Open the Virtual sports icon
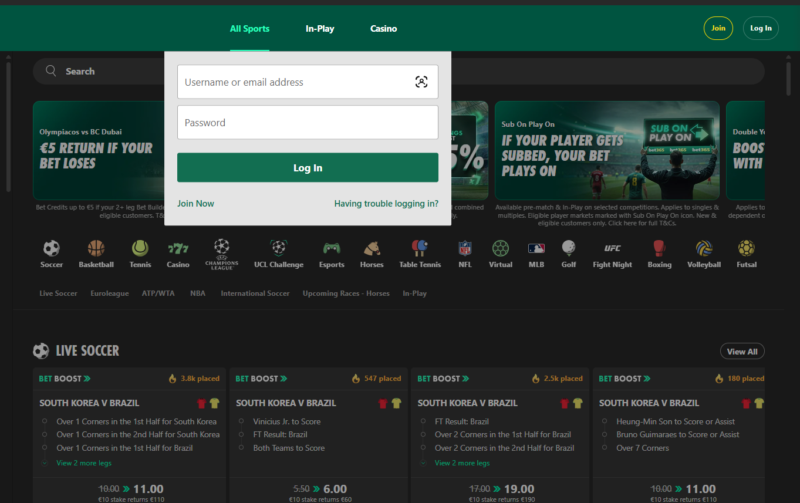This screenshot has height=503, width=800. [501, 248]
